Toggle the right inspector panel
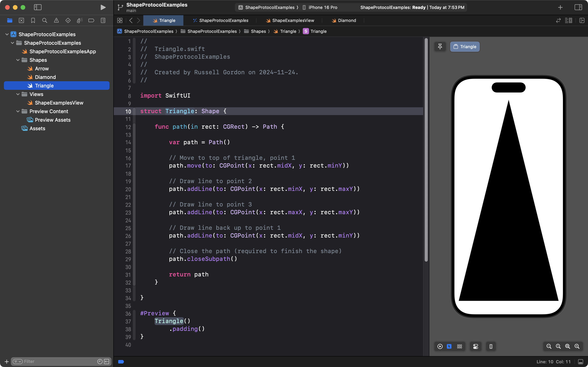Image resolution: width=588 pixels, height=367 pixels. [578, 7]
